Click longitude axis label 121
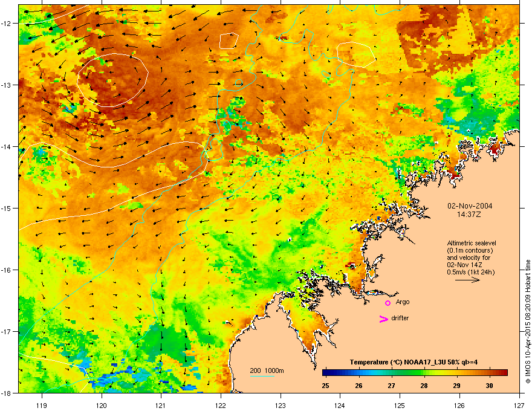Viewport: 532px width, 411px height. 161,405
